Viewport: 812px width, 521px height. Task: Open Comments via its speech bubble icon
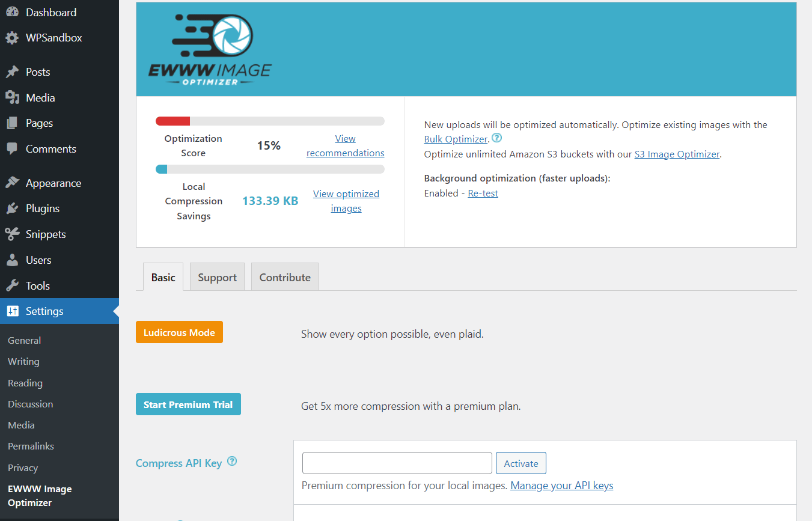point(13,148)
